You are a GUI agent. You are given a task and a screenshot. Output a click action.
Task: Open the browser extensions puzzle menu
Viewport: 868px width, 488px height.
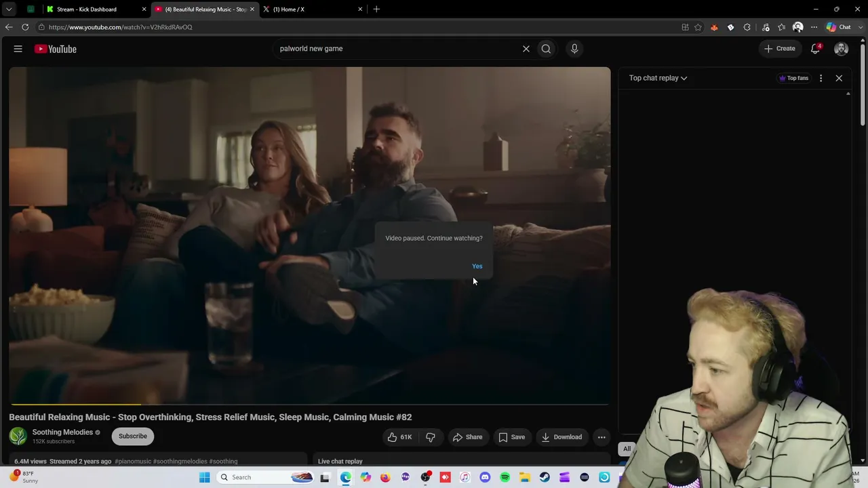point(747,27)
